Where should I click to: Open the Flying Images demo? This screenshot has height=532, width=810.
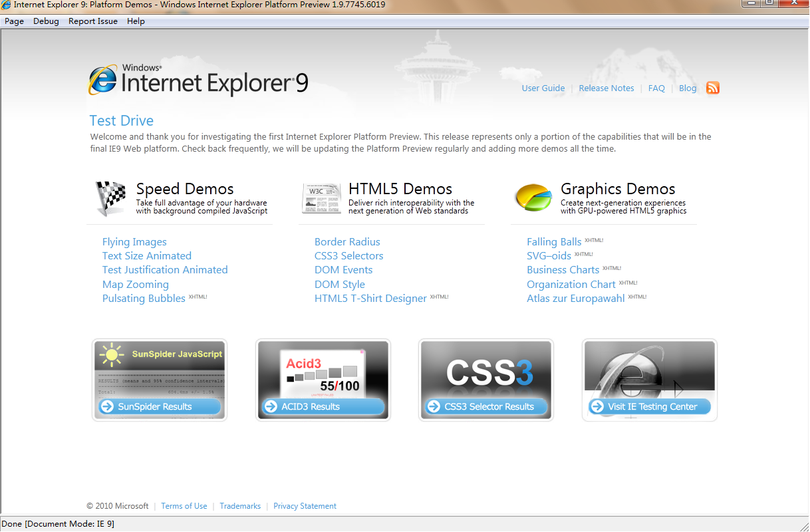point(134,241)
